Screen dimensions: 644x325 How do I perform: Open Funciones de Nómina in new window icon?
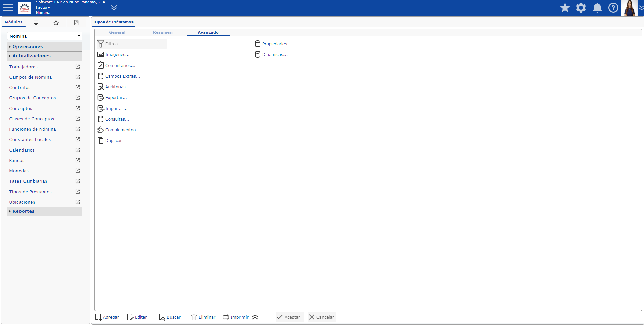[78, 129]
